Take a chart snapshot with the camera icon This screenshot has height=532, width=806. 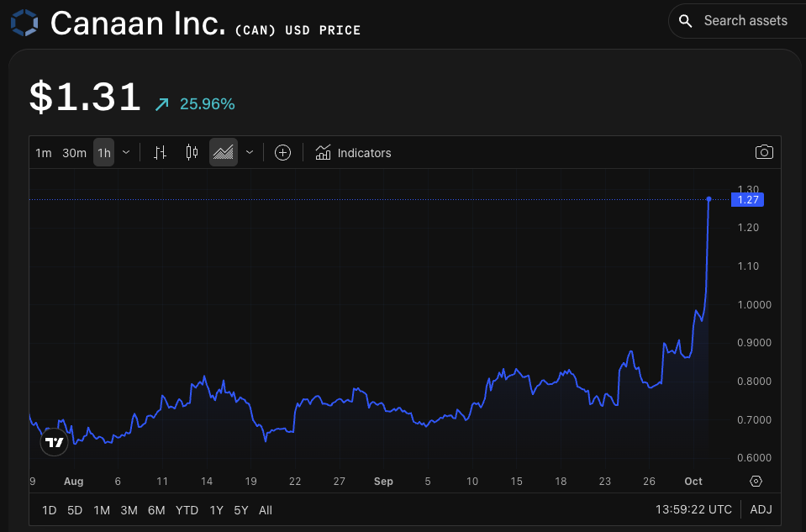tap(764, 152)
